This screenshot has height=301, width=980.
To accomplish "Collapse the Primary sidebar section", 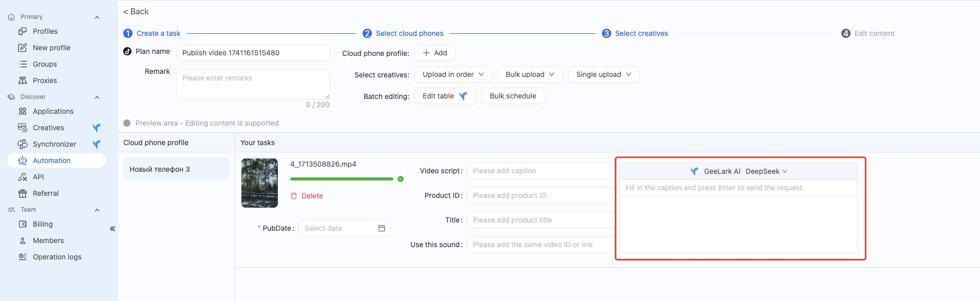I will click(x=97, y=17).
